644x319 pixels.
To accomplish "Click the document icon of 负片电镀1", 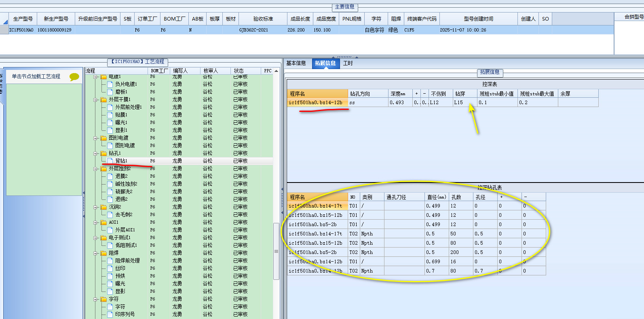I will click(110, 84).
